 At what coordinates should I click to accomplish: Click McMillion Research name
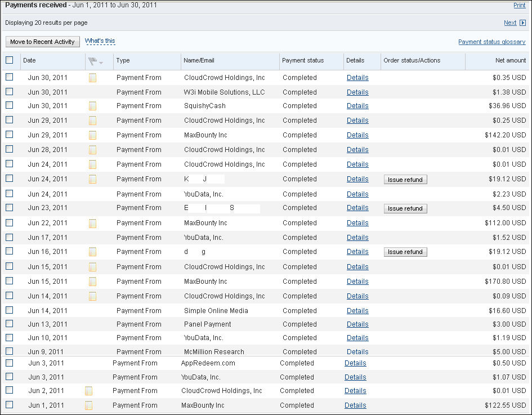[x=214, y=351]
